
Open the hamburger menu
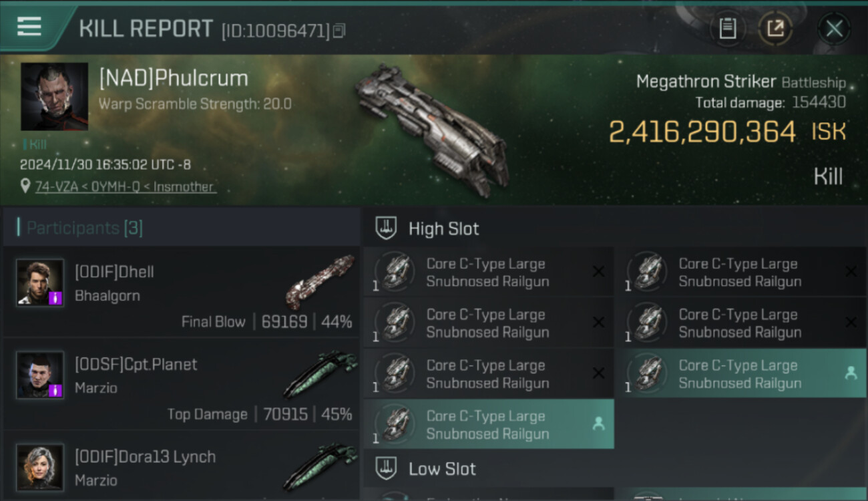pyautogui.click(x=29, y=27)
